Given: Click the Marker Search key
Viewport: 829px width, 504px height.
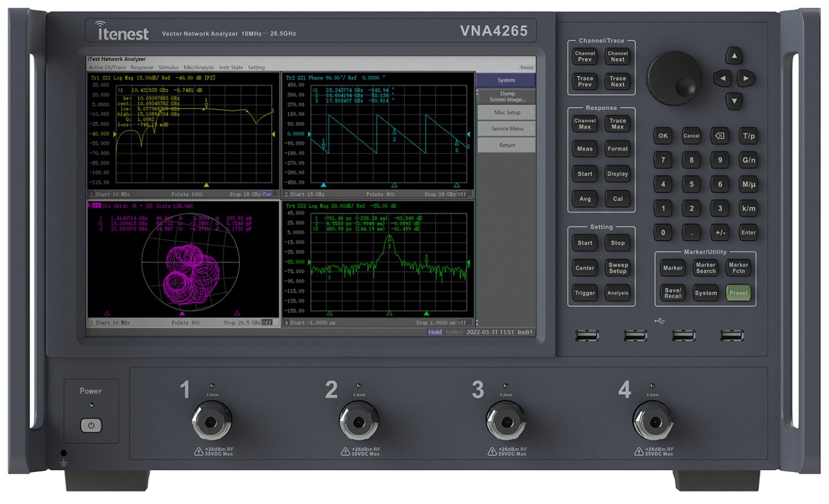Looking at the screenshot, I should pyautogui.click(x=706, y=268).
